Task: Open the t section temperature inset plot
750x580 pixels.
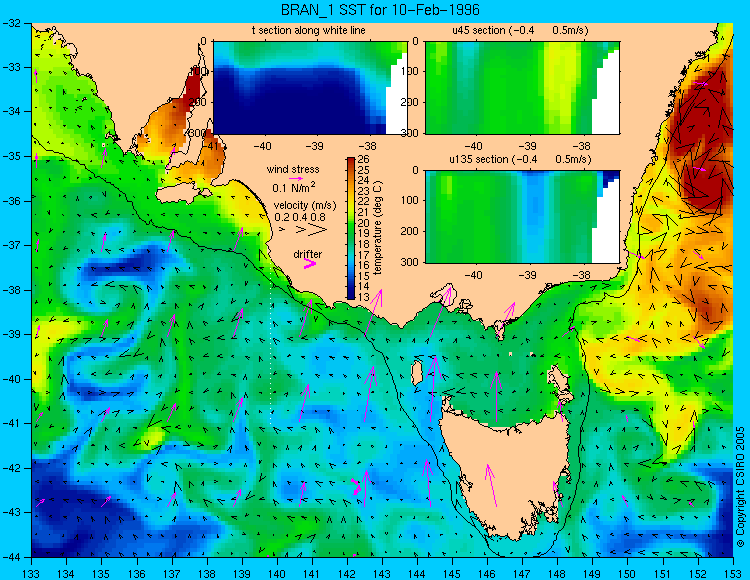Action: click(310, 88)
